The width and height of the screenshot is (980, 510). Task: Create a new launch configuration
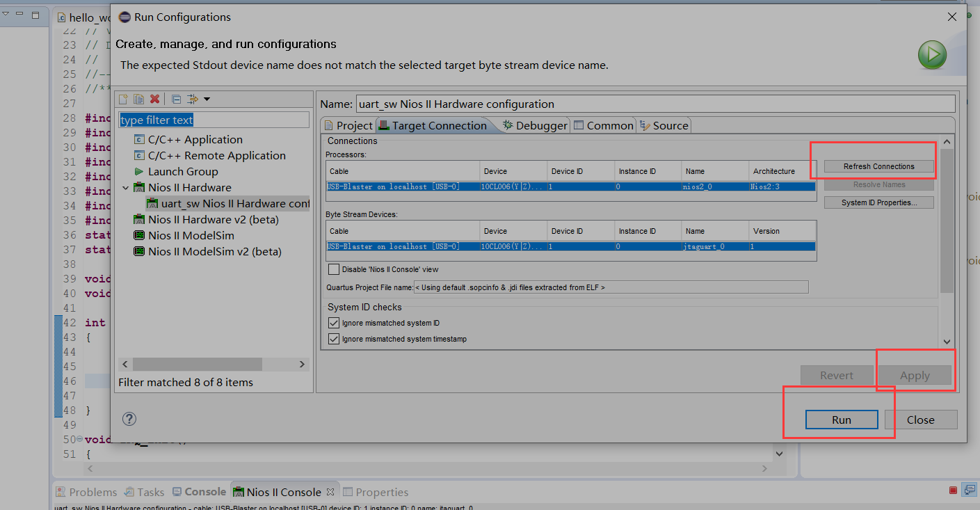(x=123, y=99)
